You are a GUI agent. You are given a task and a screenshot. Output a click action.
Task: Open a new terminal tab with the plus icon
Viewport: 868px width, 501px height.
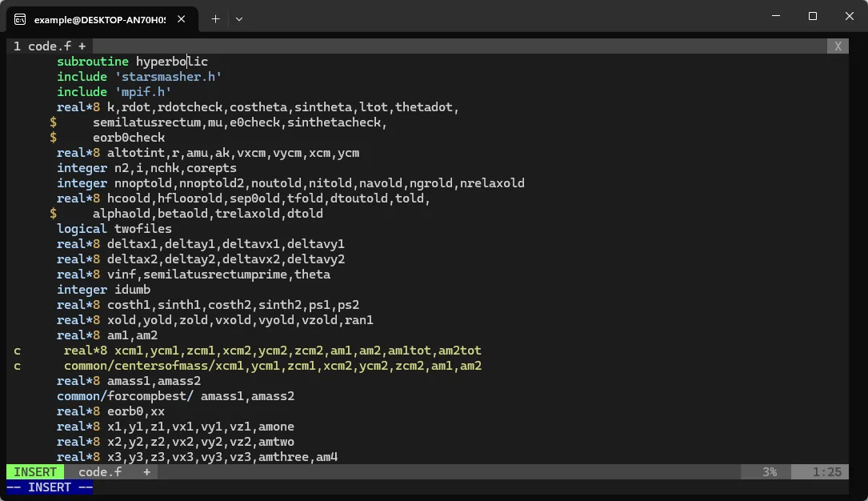click(215, 18)
